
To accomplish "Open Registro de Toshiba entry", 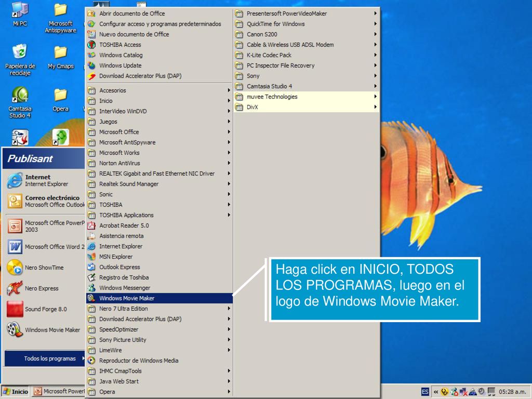I will point(159,277).
